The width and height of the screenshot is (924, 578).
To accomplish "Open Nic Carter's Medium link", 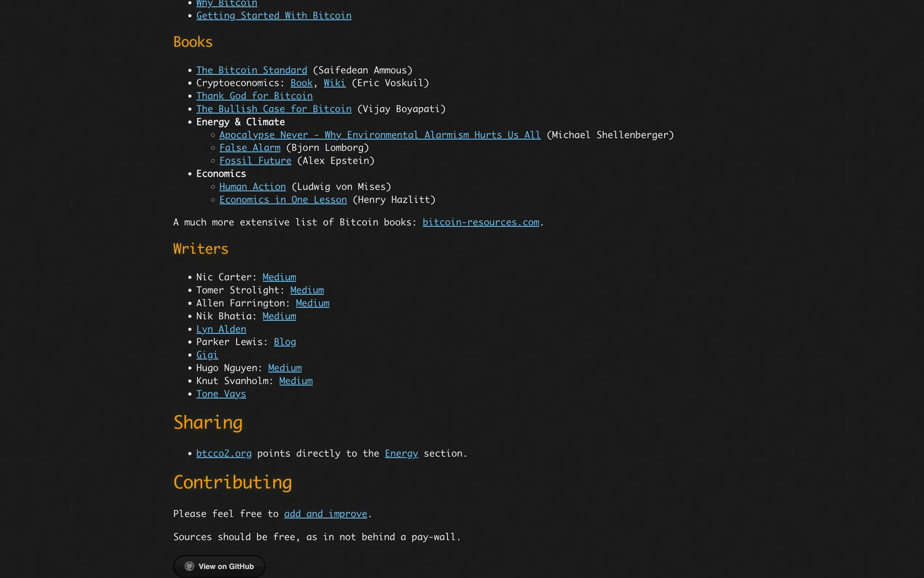I will click(x=280, y=277).
